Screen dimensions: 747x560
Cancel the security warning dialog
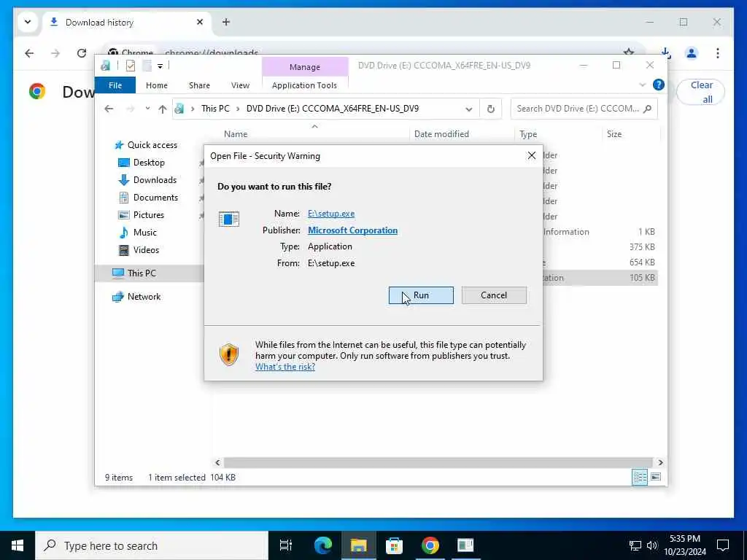pos(494,295)
